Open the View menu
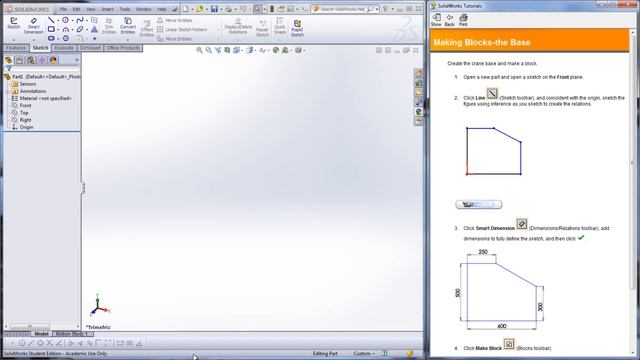Screen dimensions: 640x360 91,9
